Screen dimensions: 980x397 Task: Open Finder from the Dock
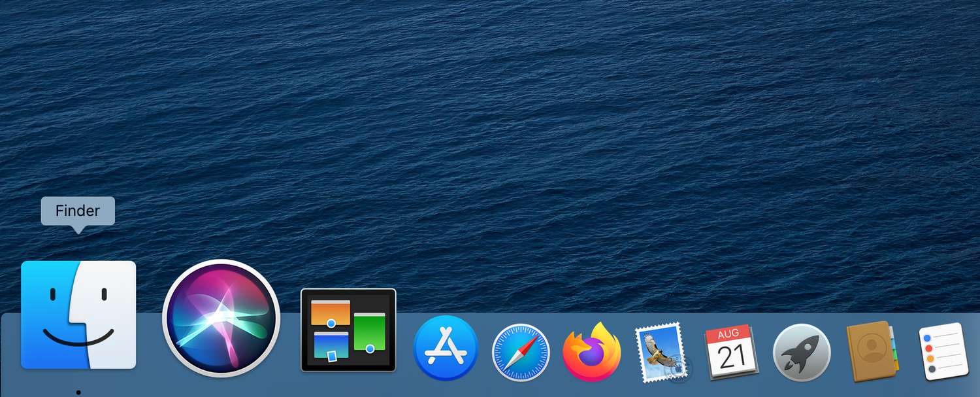(78, 315)
